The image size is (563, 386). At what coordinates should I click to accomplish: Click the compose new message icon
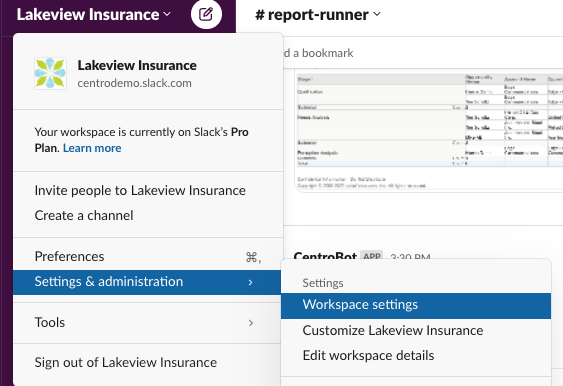coord(206,14)
